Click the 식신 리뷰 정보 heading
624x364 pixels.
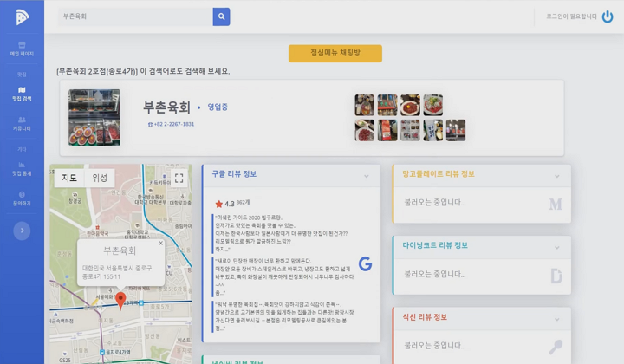(x=425, y=317)
